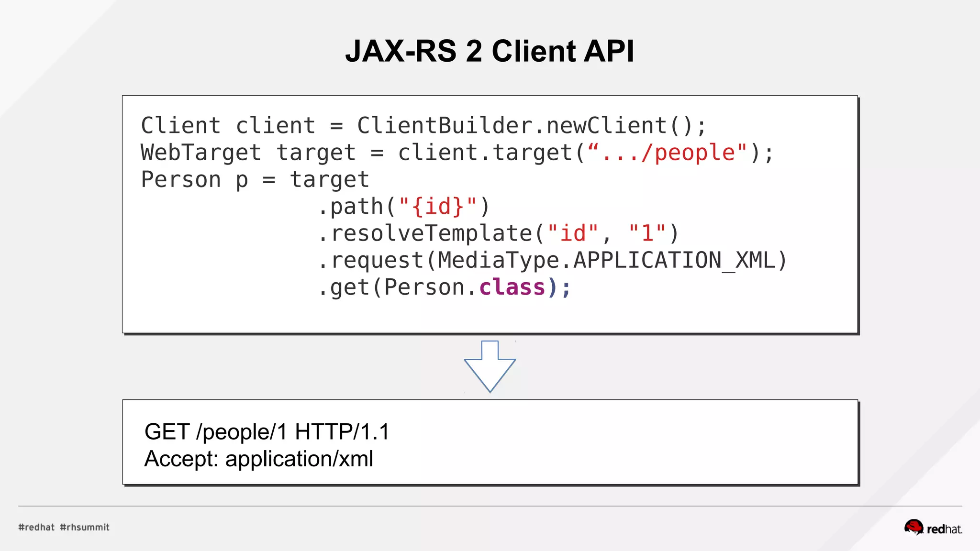Click the '#redhat' hashtag text
This screenshot has height=551, width=980.
coord(36,527)
